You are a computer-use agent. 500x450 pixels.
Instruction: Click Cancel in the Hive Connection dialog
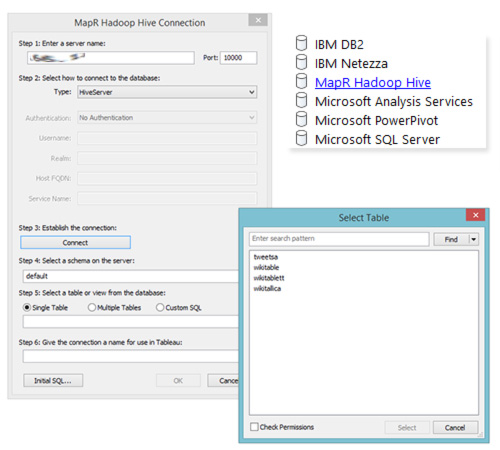(x=223, y=380)
